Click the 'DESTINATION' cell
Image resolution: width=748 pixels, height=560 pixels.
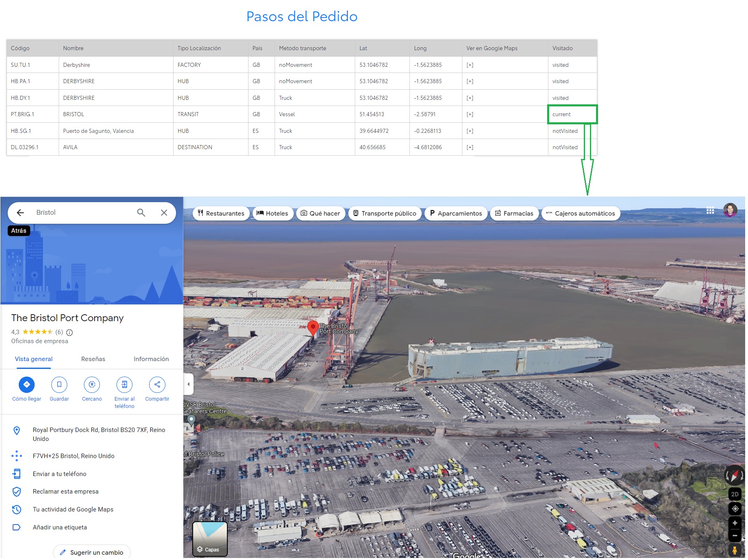click(x=211, y=148)
